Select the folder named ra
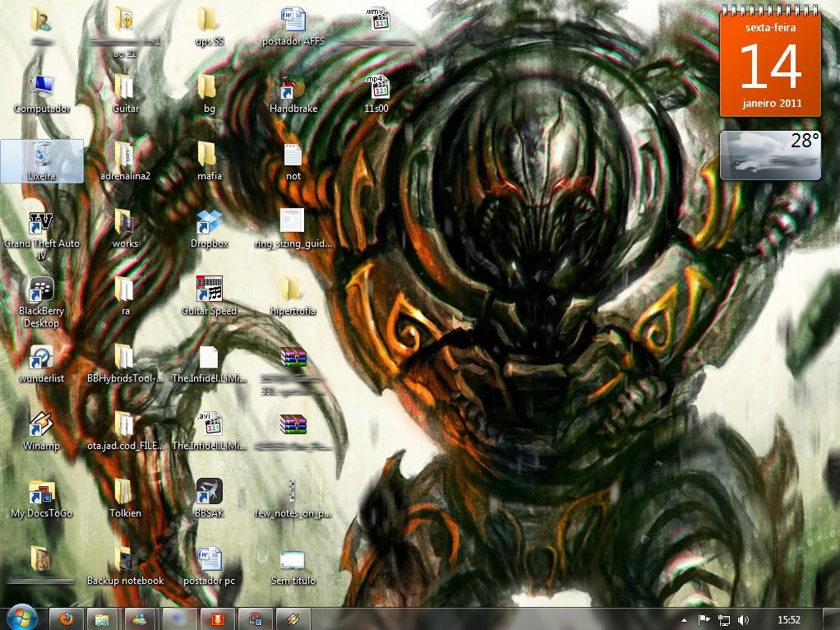Viewport: 840px width, 630px height. (x=126, y=297)
